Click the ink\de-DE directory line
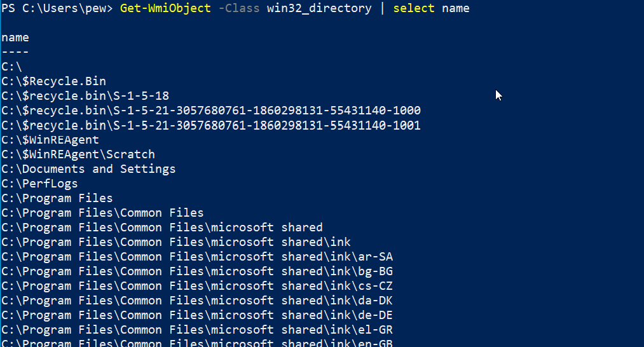This screenshot has height=347, width=644. [197, 315]
